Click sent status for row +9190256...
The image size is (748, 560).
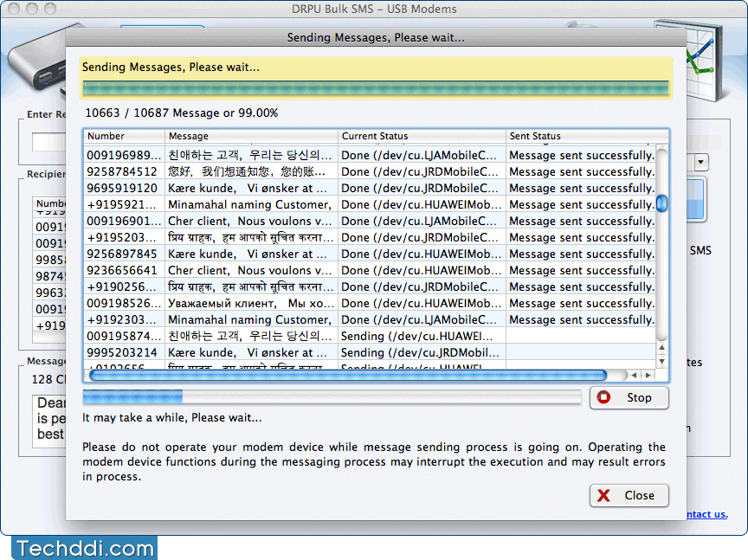coord(582,286)
